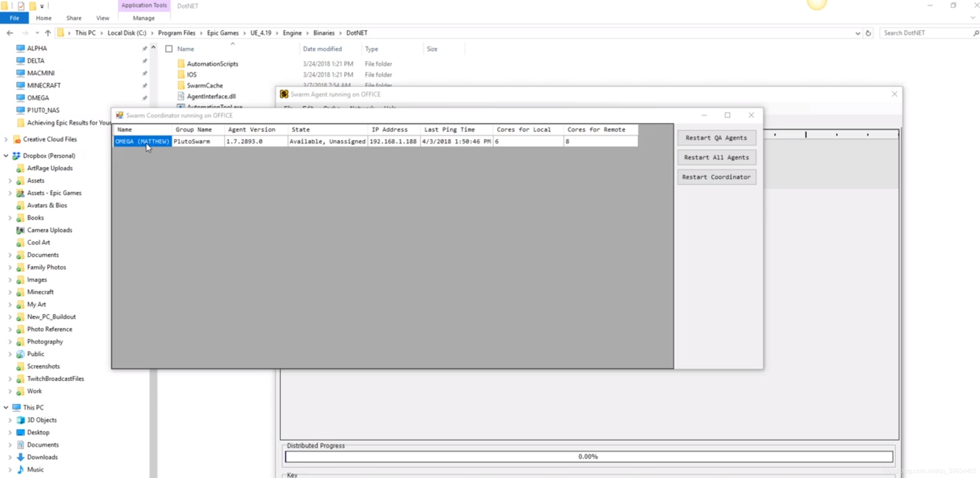Switch to the Share ribbon tab
This screenshot has width=980, height=478.
pos(73,18)
